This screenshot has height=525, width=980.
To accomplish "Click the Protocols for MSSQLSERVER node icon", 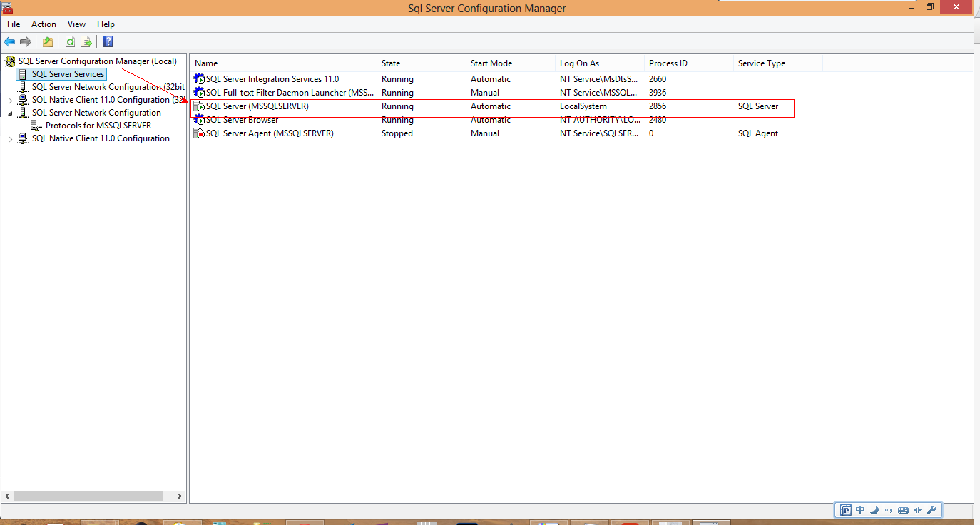I will tap(36, 126).
